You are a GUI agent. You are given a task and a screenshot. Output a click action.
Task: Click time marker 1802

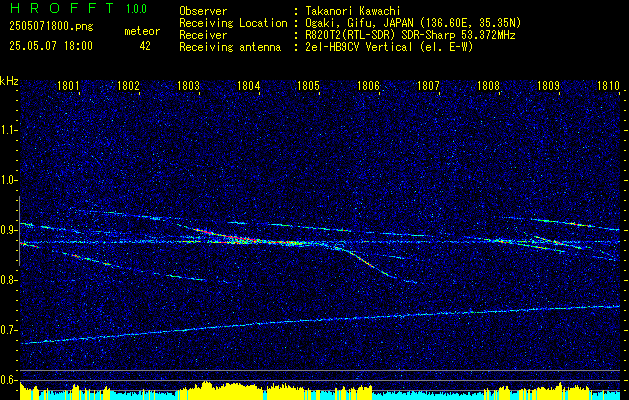point(128,86)
